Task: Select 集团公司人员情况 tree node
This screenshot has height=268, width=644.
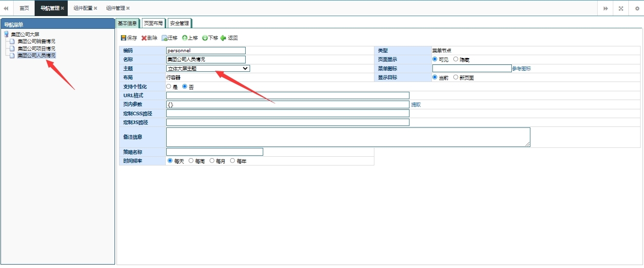Action: (x=37, y=55)
